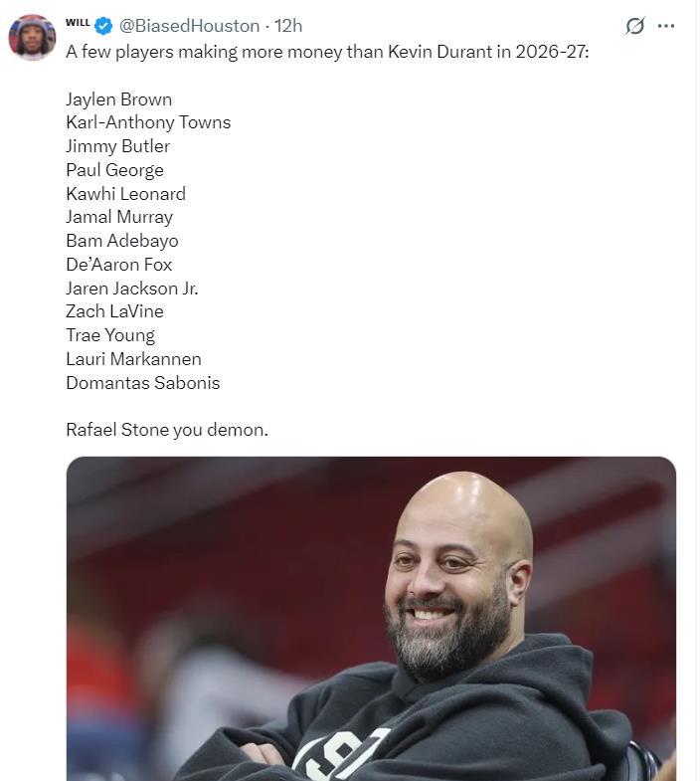This screenshot has width=700, height=781.
Task: Click the 'Jimmy Butler' text line
Action: pos(117,146)
